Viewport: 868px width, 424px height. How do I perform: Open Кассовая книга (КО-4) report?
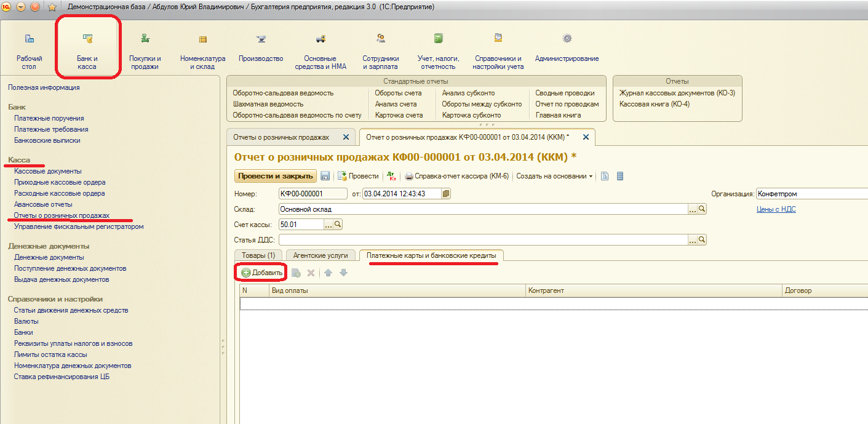point(655,104)
